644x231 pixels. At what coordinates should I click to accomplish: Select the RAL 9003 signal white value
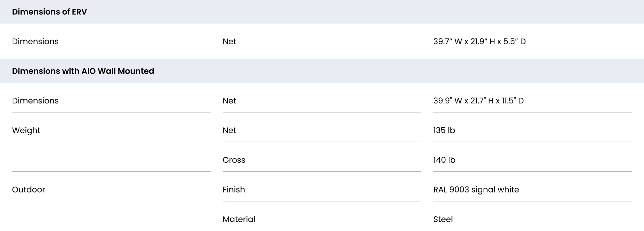click(476, 190)
